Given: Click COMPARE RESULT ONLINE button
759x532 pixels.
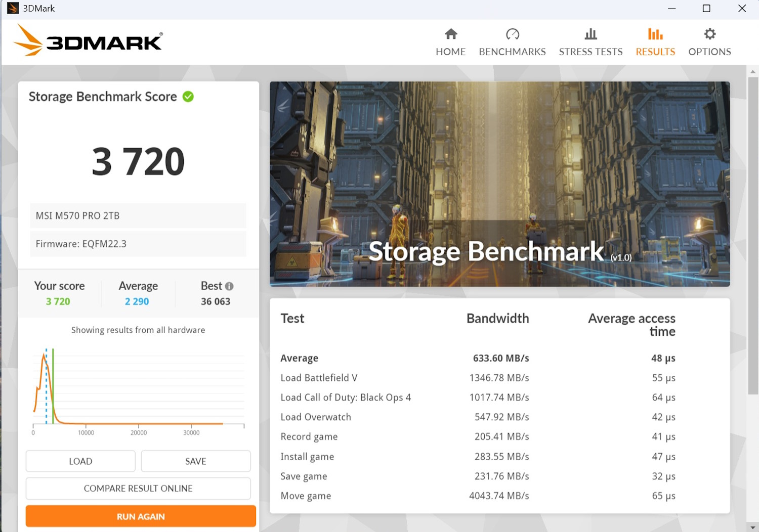Looking at the screenshot, I should click(x=138, y=489).
